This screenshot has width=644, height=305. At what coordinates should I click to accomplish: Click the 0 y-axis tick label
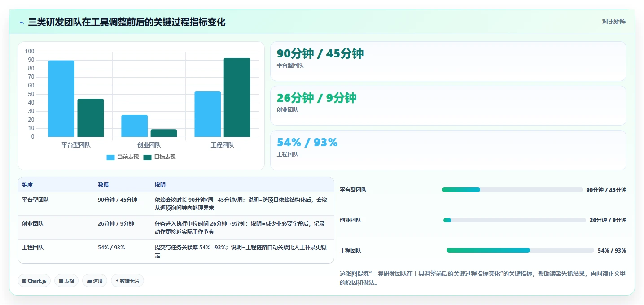pos(33,137)
